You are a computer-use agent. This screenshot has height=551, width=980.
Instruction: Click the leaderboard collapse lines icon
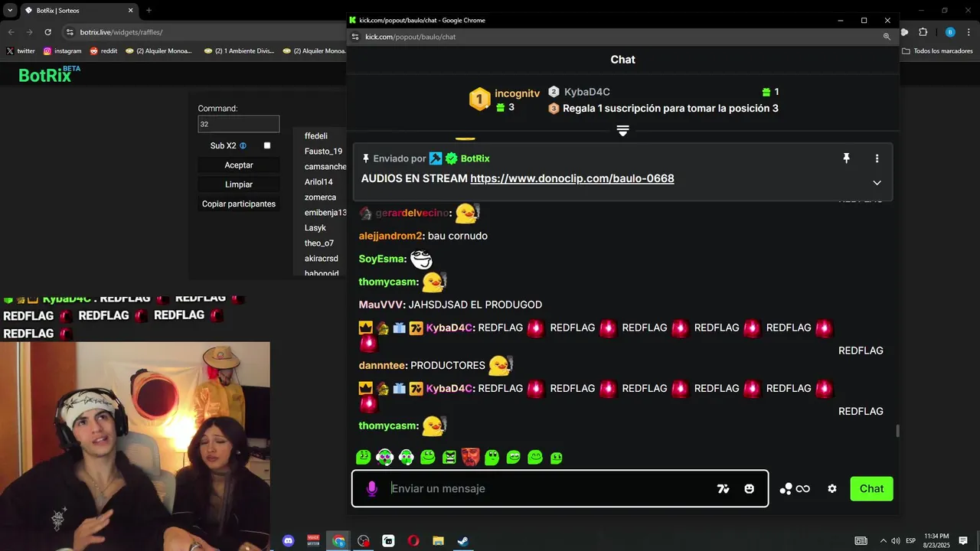(622, 131)
